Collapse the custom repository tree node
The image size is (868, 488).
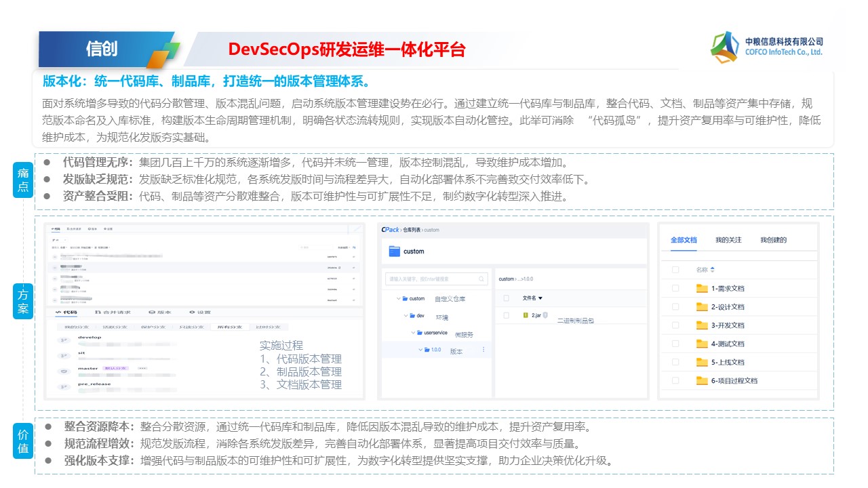(397, 298)
